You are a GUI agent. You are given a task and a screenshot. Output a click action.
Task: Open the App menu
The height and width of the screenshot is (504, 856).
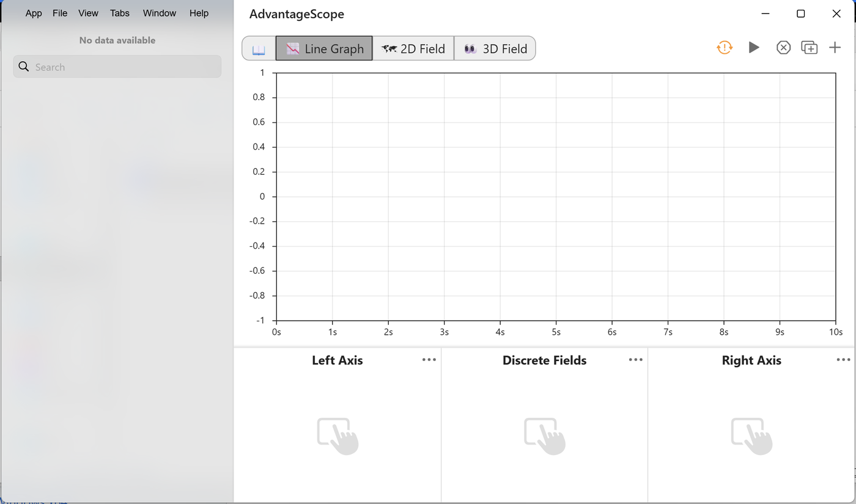point(34,13)
